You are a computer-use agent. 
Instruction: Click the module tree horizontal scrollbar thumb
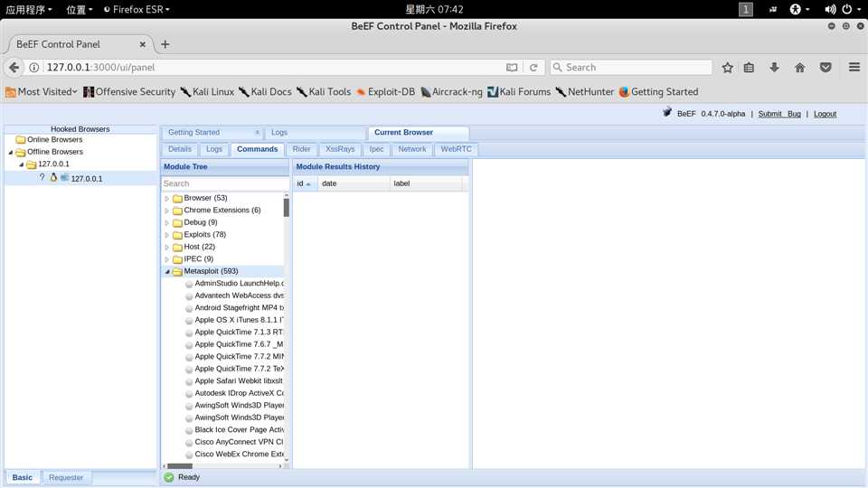pos(180,466)
